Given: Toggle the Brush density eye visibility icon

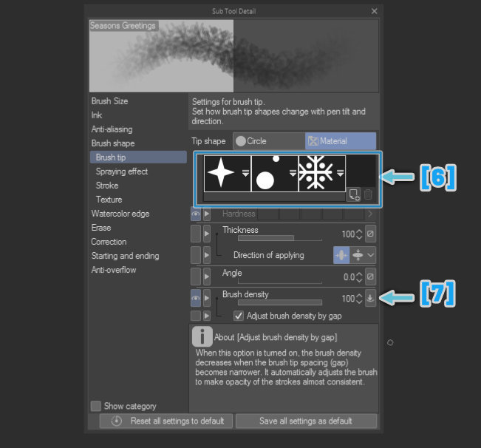Looking at the screenshot, I should [196, 298].
